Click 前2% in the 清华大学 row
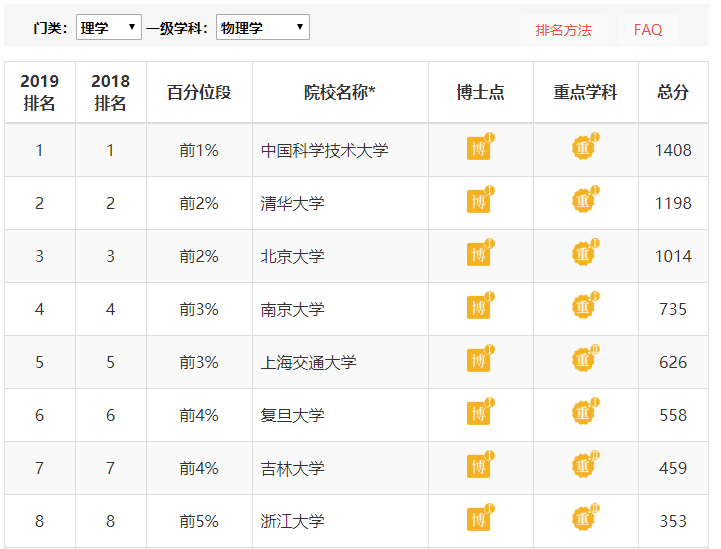The width and height of the screenshot is (721, 549). (199, 203)
